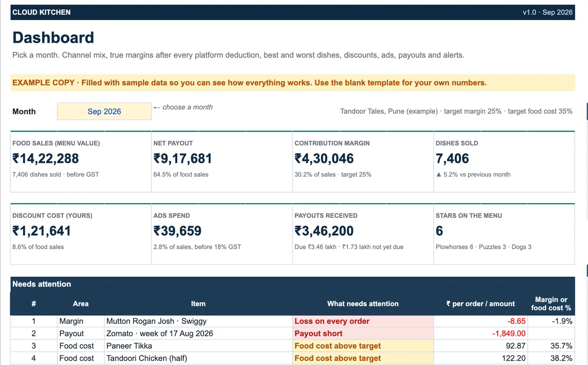Click the Payout area cell in row 2
Viewport: 588px width, 365px height.
[81, 334]
